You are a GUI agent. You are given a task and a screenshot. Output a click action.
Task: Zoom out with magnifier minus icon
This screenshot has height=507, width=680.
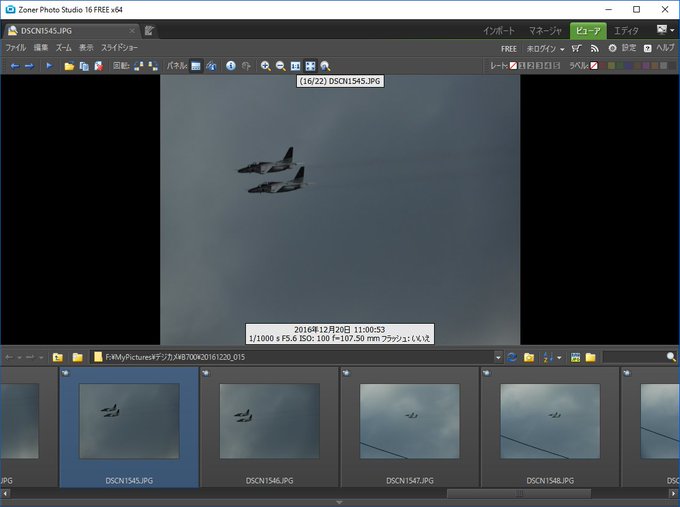(x=281, y=66)
